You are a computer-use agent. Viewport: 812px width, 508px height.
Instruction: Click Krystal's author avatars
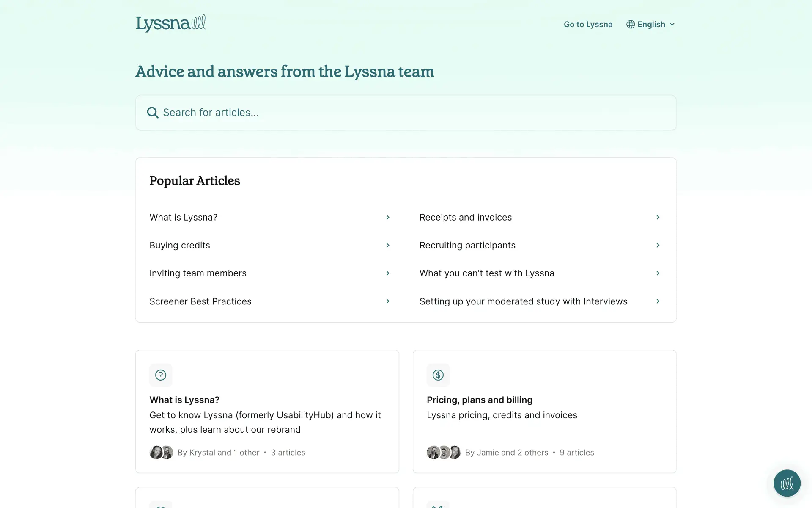point(161,453)
